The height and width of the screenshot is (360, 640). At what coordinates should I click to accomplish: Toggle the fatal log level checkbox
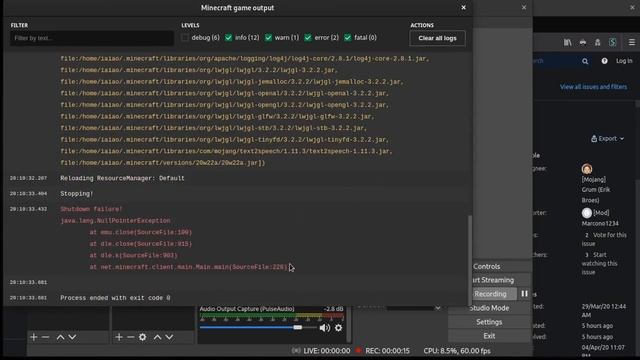click(347, 38)
